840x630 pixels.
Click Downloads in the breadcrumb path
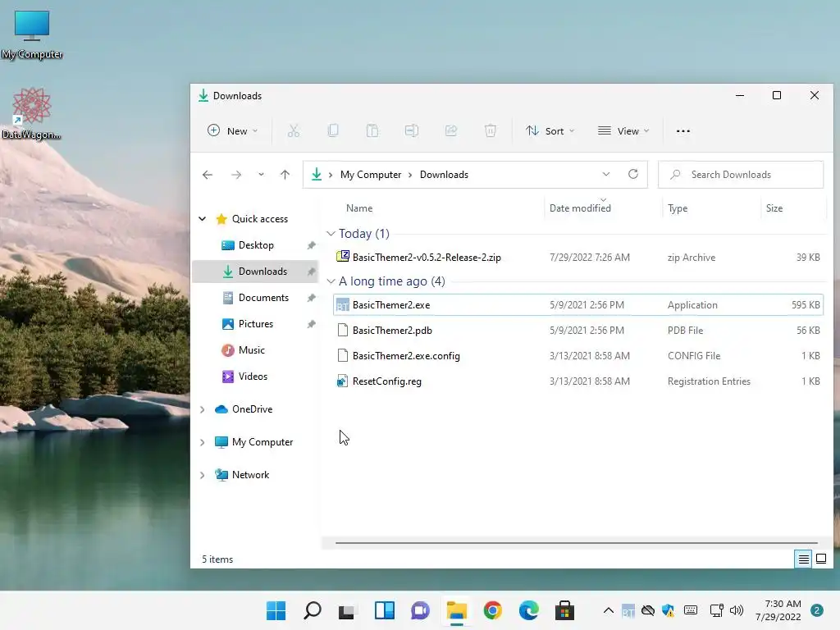(x=444, y=175)
